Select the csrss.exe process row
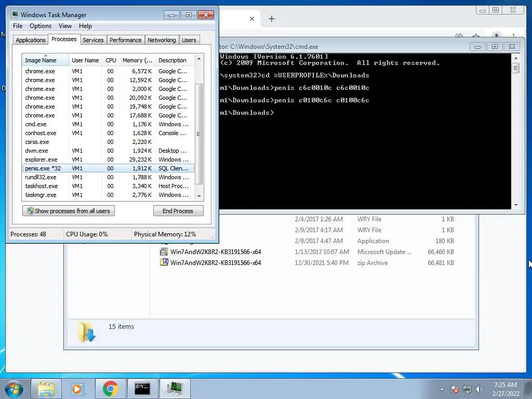 [x=108, y=142]
